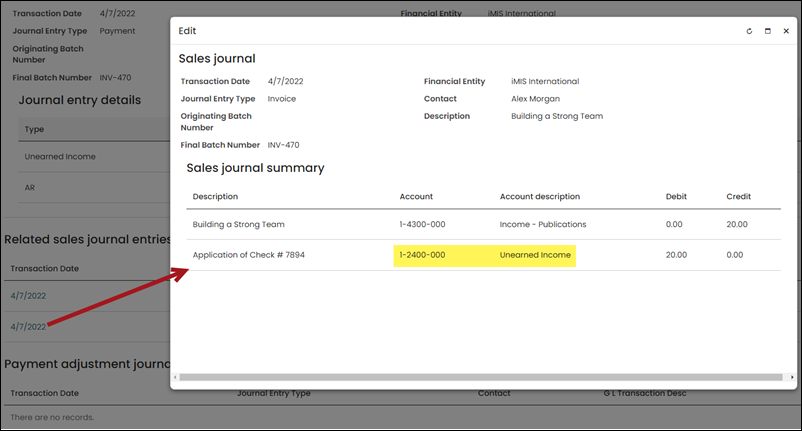Click the Sales journal heading
The height and width of the screenshot is (431, 802).
(217, 59)
